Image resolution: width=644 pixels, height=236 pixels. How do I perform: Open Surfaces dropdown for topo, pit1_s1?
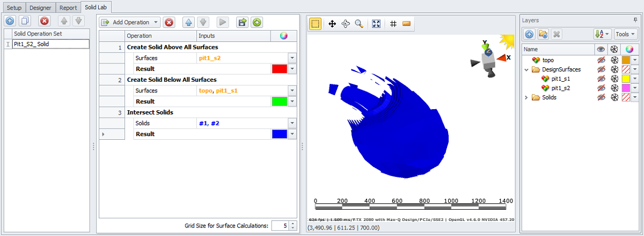coord(292,90)
